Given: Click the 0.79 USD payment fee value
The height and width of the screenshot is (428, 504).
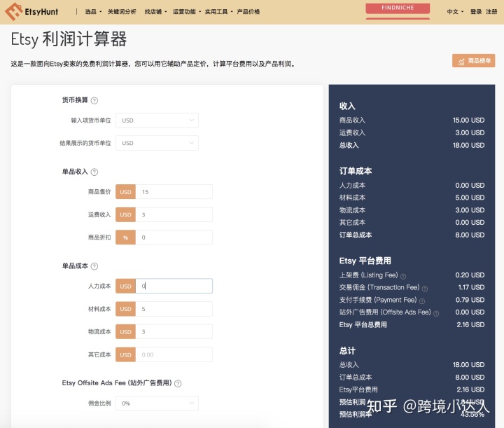Looking at the screenshot, I should tap(470, 300).
